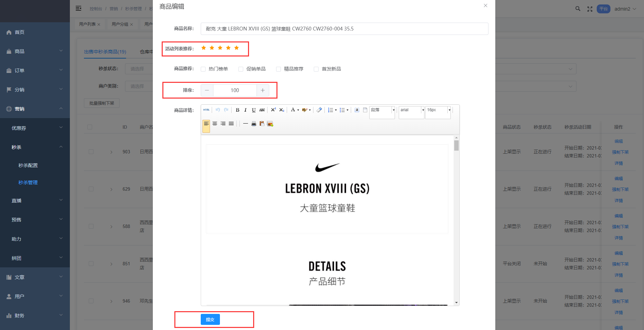
Task: Justify text in editor
Action: (231, 124)
